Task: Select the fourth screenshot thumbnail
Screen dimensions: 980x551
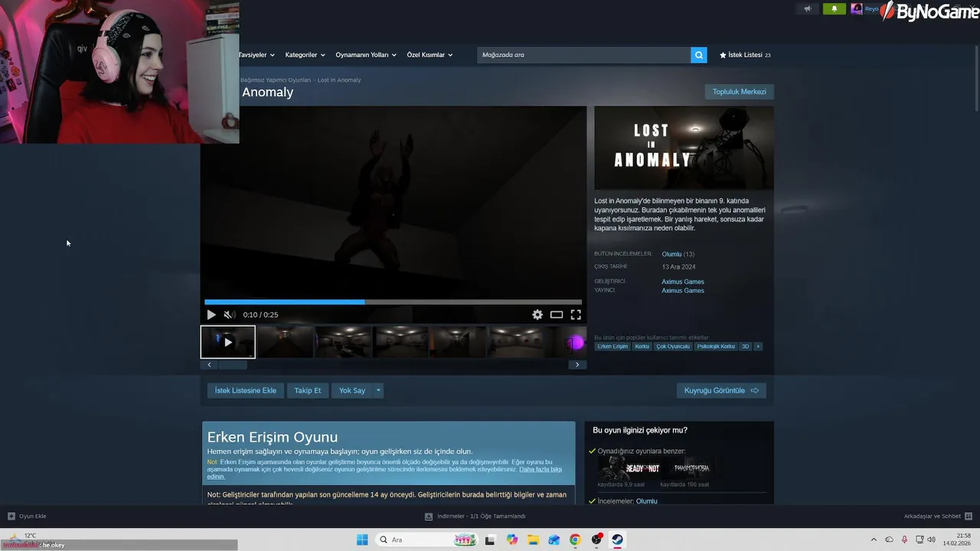Action: [400, 342]
